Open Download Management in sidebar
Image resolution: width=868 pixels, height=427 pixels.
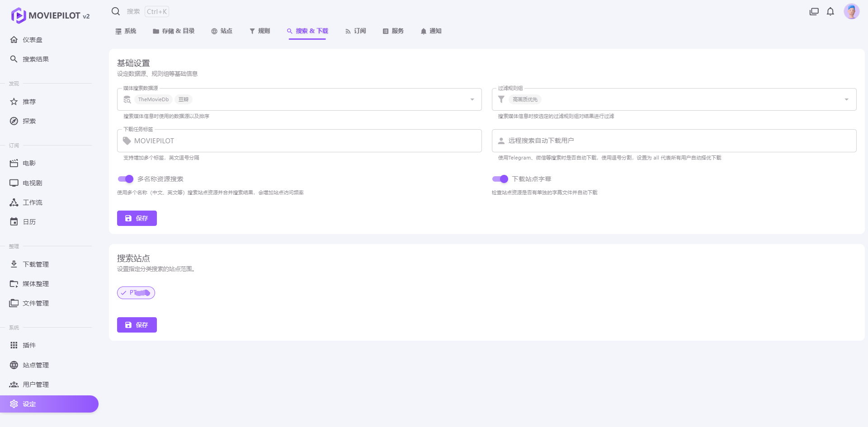tap(35, 264)
